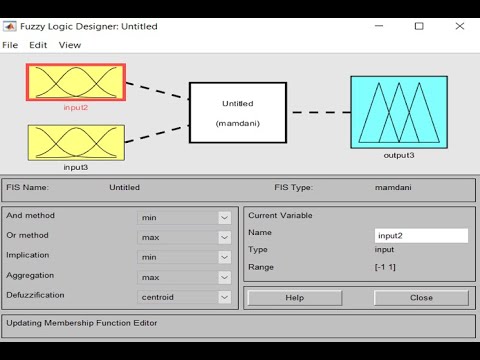480x360 pixels.
Task: Click the output3 label
Action: pos(399,155)
